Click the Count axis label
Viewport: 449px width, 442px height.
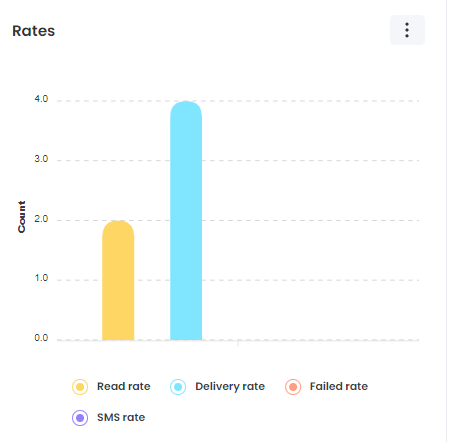(x=22, y=217)
